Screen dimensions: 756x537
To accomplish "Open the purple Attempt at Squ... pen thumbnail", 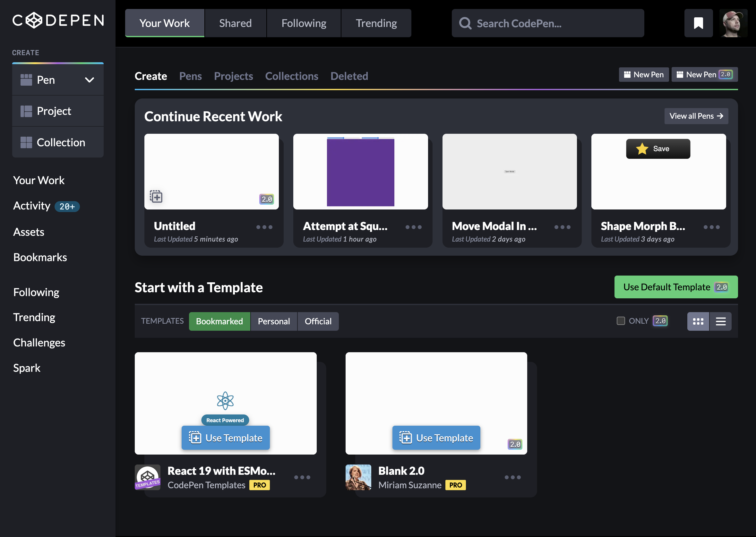I will point(360,172).
